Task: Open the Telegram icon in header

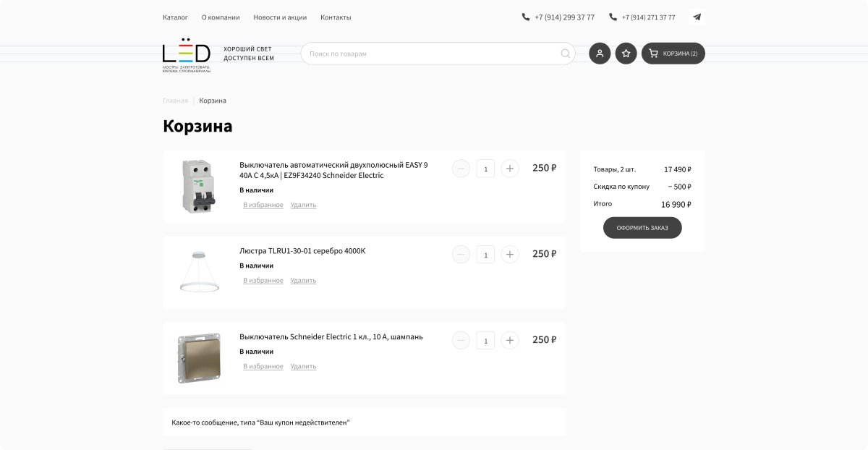Action: click(x=697, y=17)
